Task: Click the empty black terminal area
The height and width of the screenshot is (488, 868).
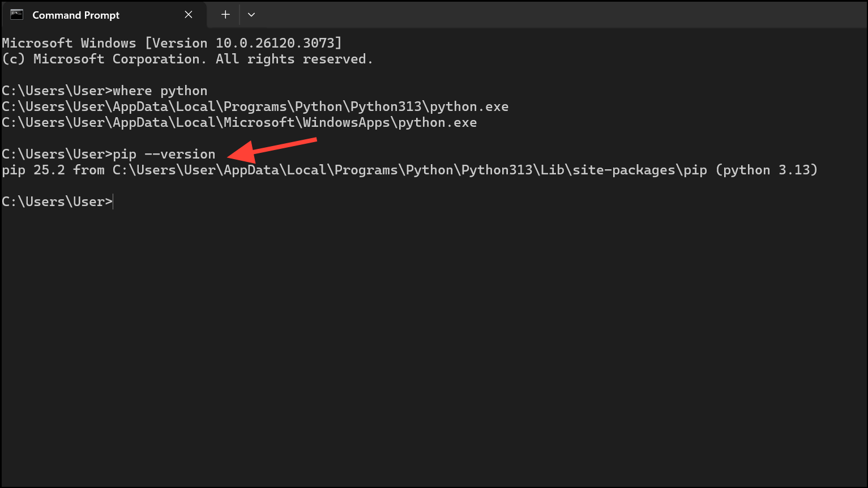Action: click(434, 340)
